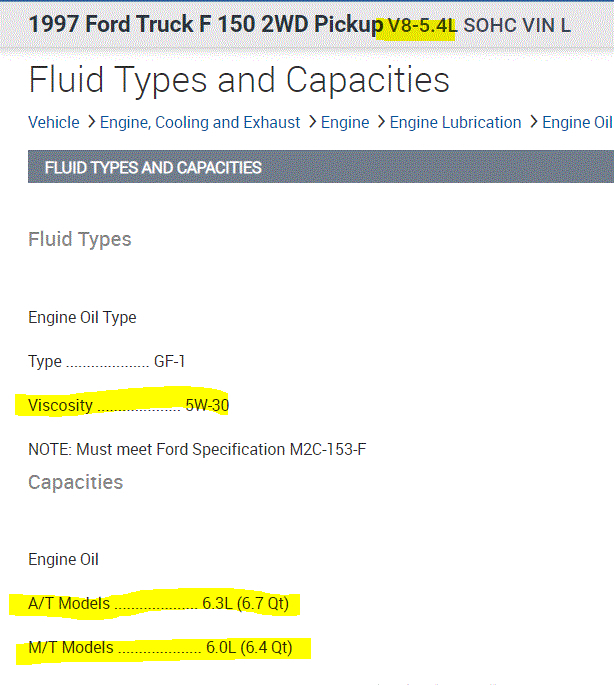Image resolution: width=614 pixels, height=685 pixels.
Task: Navigate to the Engine Lubrication breadcrumb
Action: click(x=455, y=123)
